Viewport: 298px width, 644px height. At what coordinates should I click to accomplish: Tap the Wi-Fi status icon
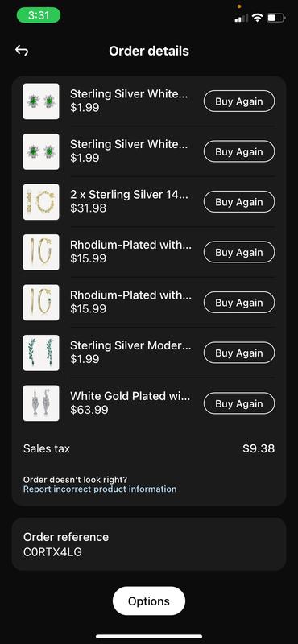coord(257,18)
